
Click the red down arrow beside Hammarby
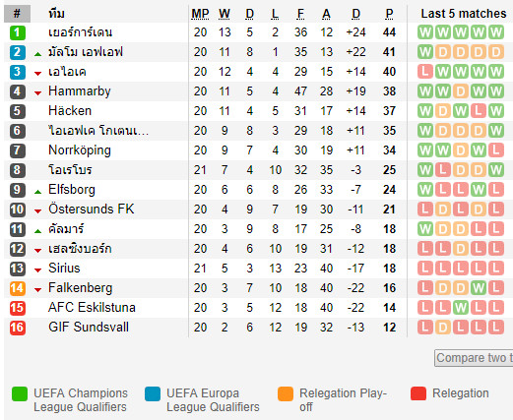[37, 93]
